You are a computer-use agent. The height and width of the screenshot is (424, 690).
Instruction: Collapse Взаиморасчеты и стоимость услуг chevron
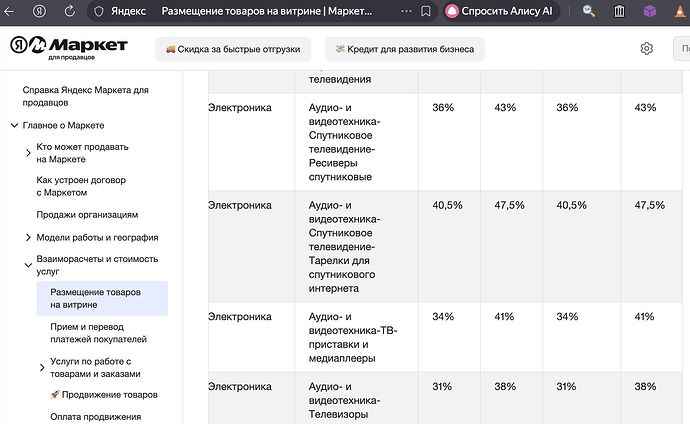coord(28,265)
